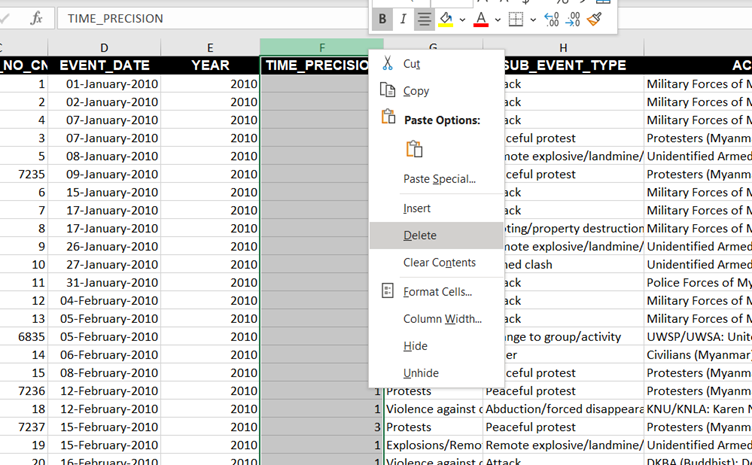Click the borders grid icon

(x=516, y=19)
